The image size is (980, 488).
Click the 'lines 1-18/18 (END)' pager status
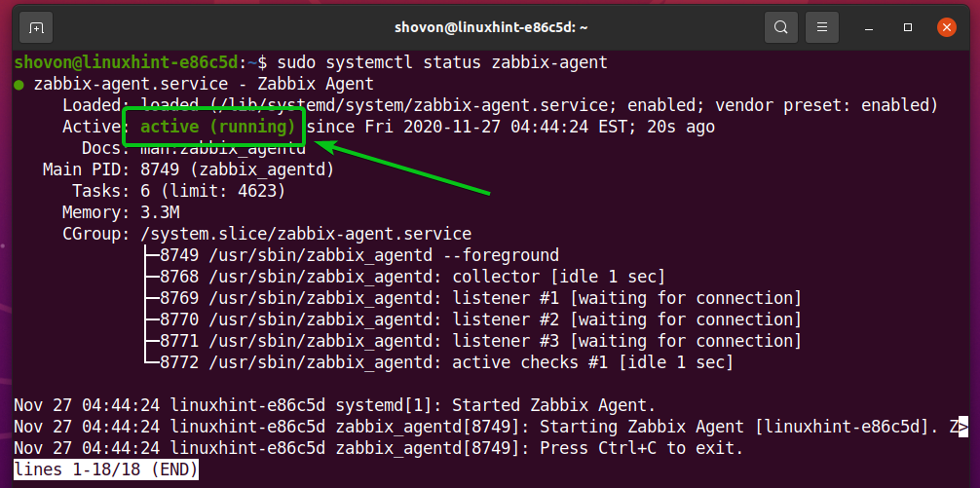pyautogui.click(x=106, y=469)
